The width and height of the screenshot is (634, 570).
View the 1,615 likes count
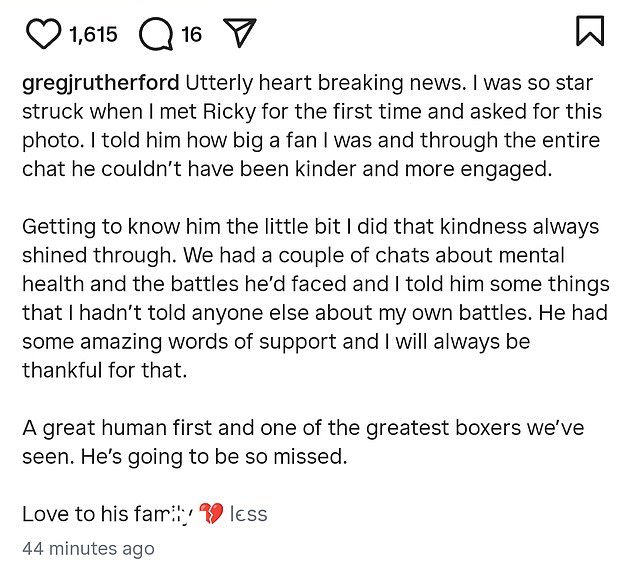coord(93,34)
